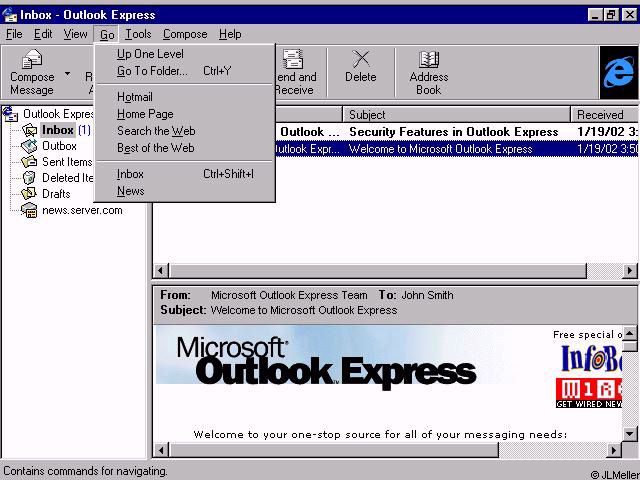This screenshot has width=640, height=480.
Task: Choose Hotmail in the Go menu
Action: tap(185, 97)
